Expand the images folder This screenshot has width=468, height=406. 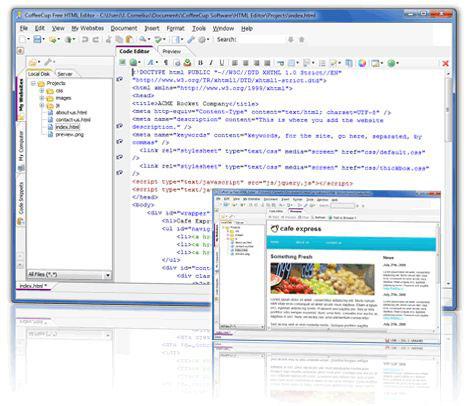coord(42,98)
